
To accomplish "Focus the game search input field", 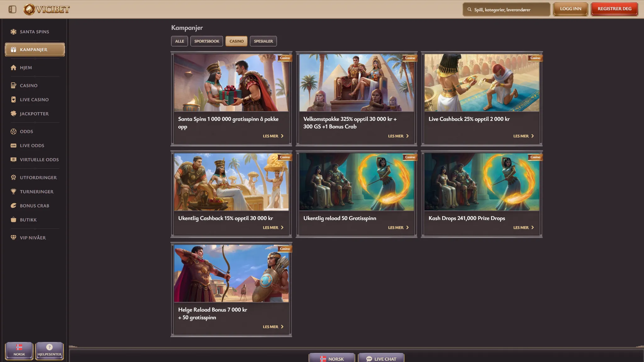I will pyautogui.click(x=509, y=10).
